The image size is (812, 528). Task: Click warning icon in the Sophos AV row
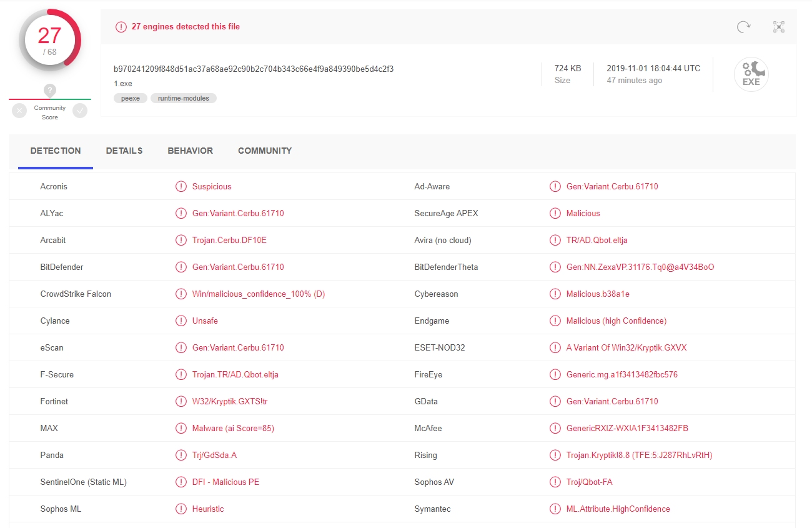coord(555,482)
